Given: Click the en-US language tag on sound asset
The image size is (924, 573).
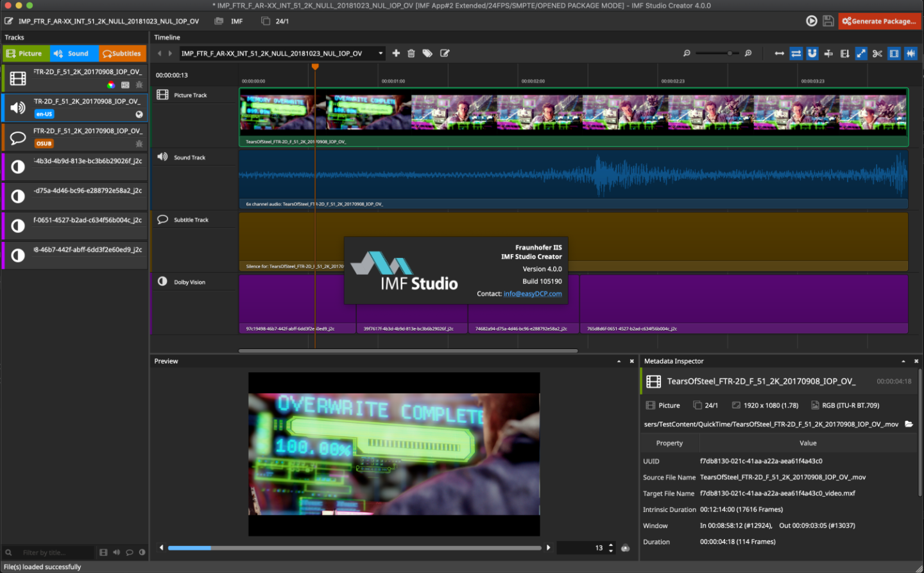Looking at the screenshot, I should coord(44,114).
